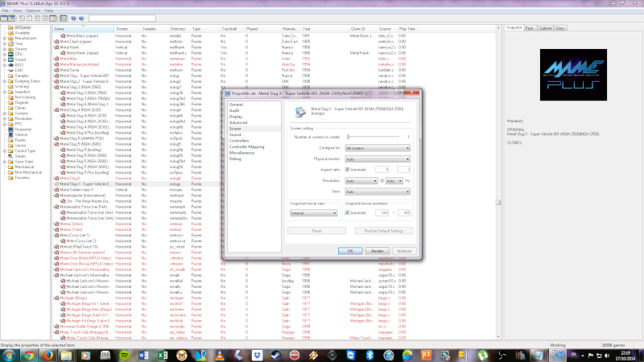Uncheck Automatic for Aspect ratio

click(348, 170)
